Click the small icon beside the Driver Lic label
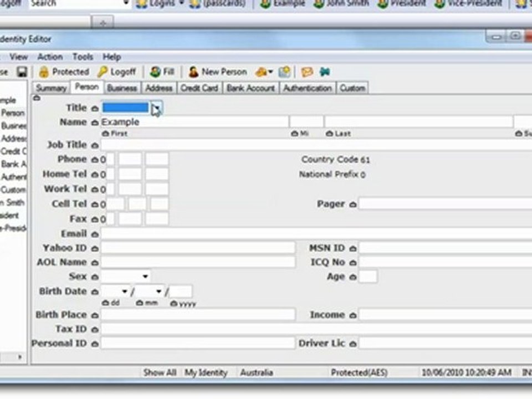This screenshot has height=399, width=532. click(353, 344)
